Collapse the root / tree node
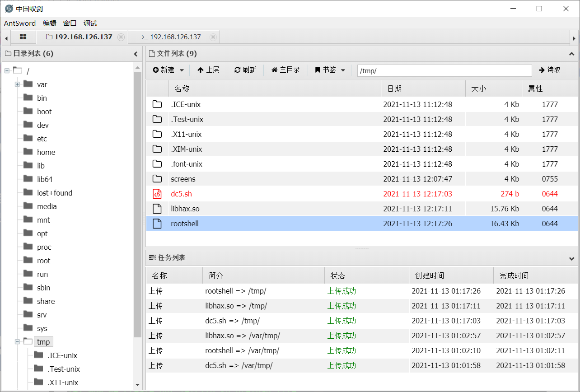 pos(7,71)
